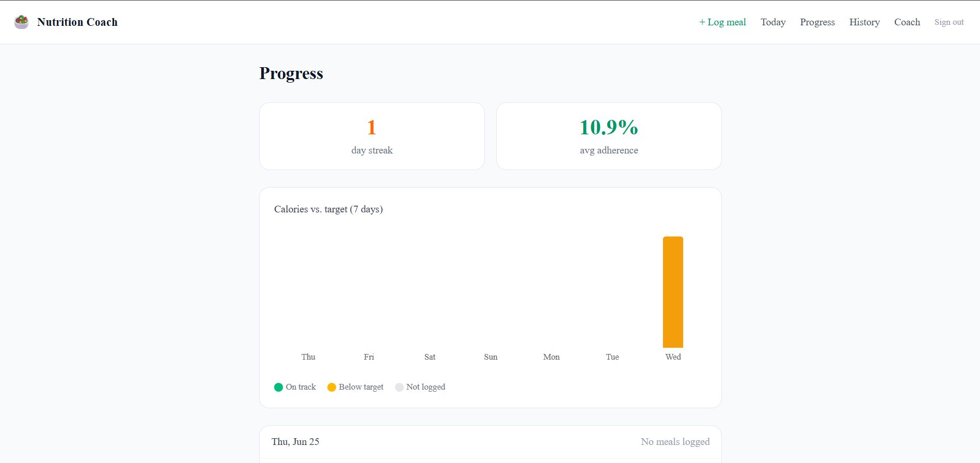Click the day streak card
Image resolution: width=980 pixels, height=463 pixels.
coord(372,136)
